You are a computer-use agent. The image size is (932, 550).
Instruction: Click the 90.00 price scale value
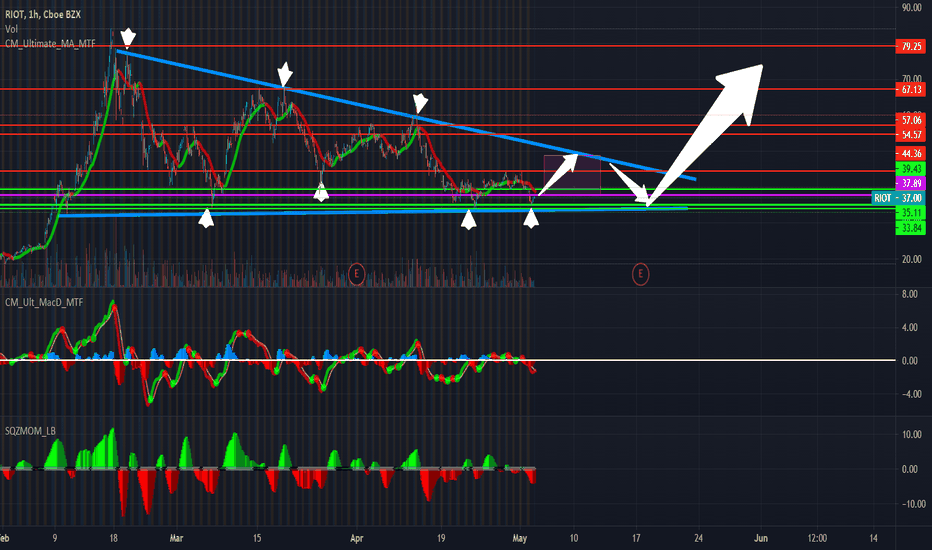[x=911, y=8]
